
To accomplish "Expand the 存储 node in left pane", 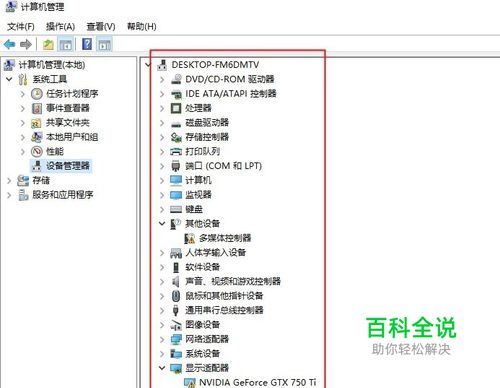I will pos(9,181).
